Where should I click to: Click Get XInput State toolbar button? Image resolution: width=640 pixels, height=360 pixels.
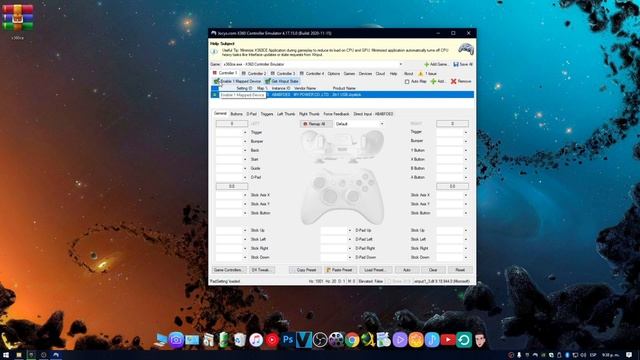point(282,81)
